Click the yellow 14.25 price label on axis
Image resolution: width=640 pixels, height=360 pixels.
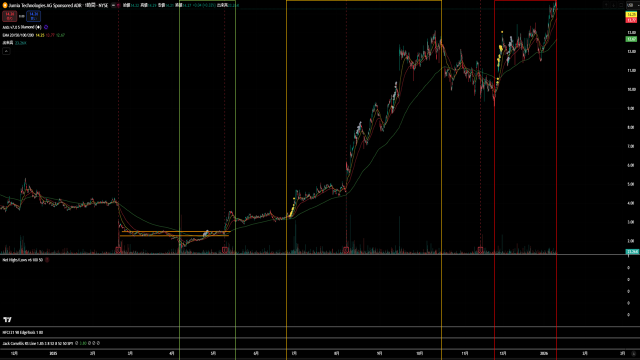coord(631,15)
